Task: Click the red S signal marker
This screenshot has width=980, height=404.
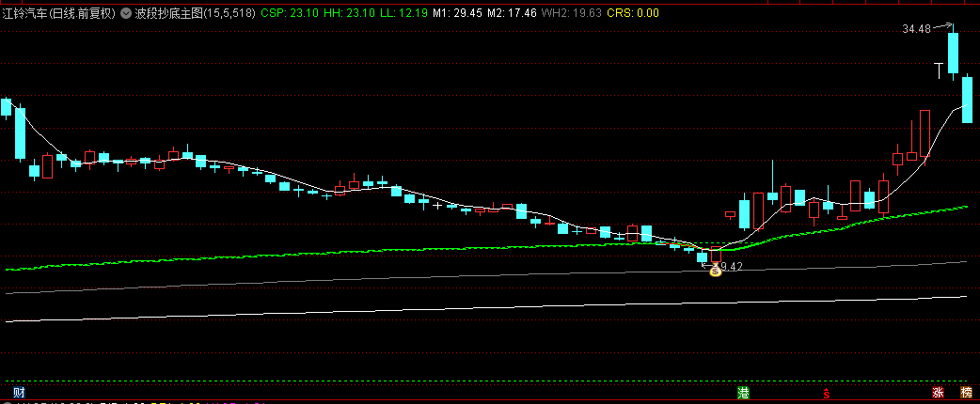Action: 827,394
